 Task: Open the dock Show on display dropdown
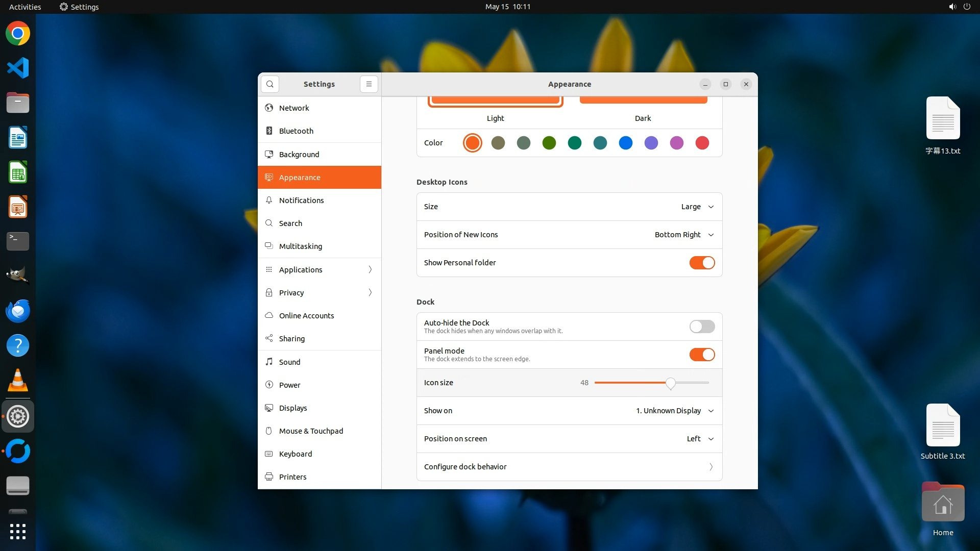(x=674, y=411)
